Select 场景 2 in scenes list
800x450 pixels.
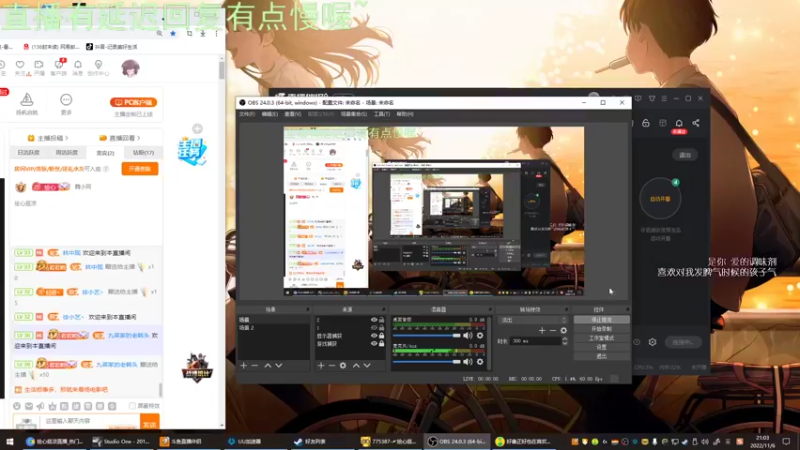(x=273, y=328)
